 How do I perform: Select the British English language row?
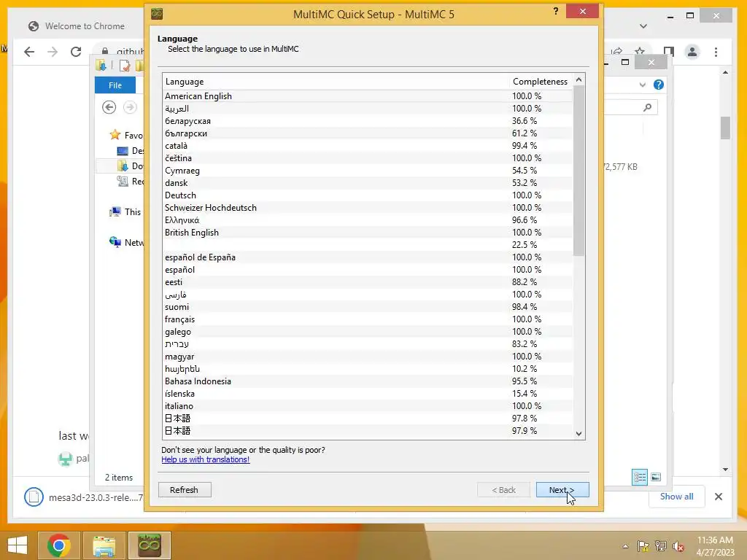point(368,233)
